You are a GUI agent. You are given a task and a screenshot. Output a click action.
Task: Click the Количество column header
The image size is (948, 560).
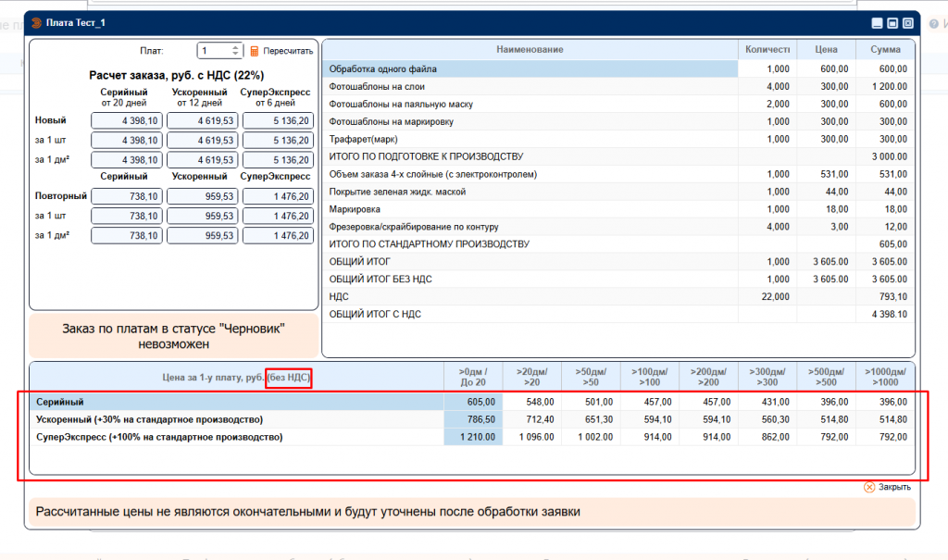coord(767,49)
